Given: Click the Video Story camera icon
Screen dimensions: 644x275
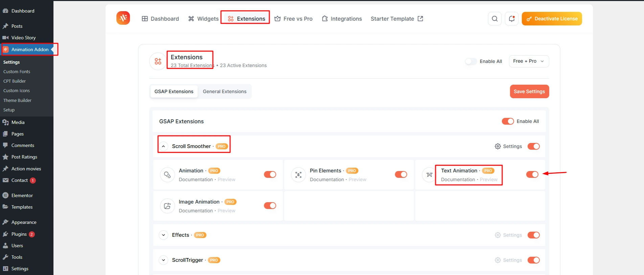Looking at the screenshot, I should [5, 38].
